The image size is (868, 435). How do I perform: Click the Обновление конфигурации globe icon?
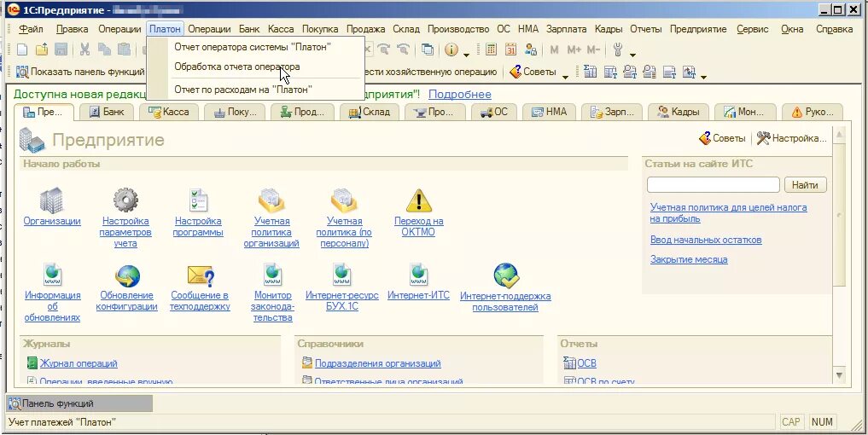click(127, 275)
